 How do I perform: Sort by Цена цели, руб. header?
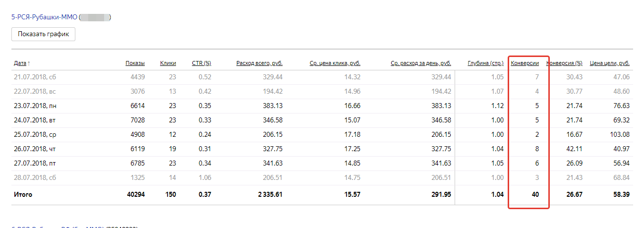[x=609, y=63]
